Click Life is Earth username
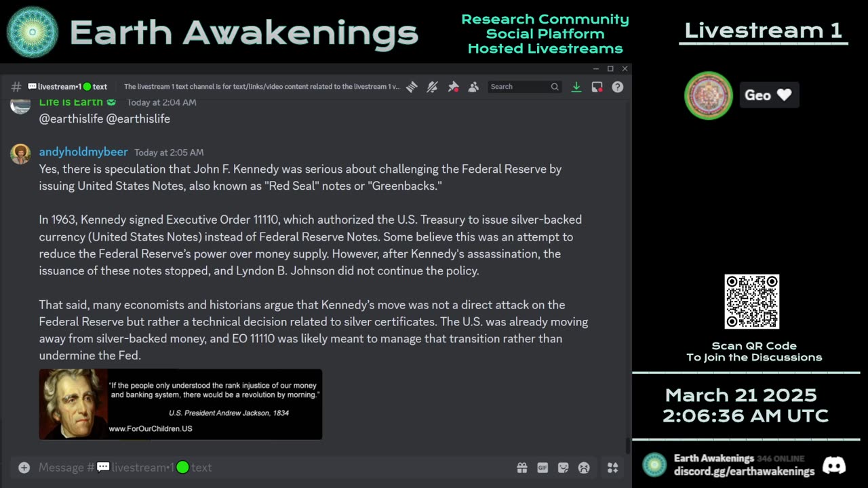 coord(71,102)
